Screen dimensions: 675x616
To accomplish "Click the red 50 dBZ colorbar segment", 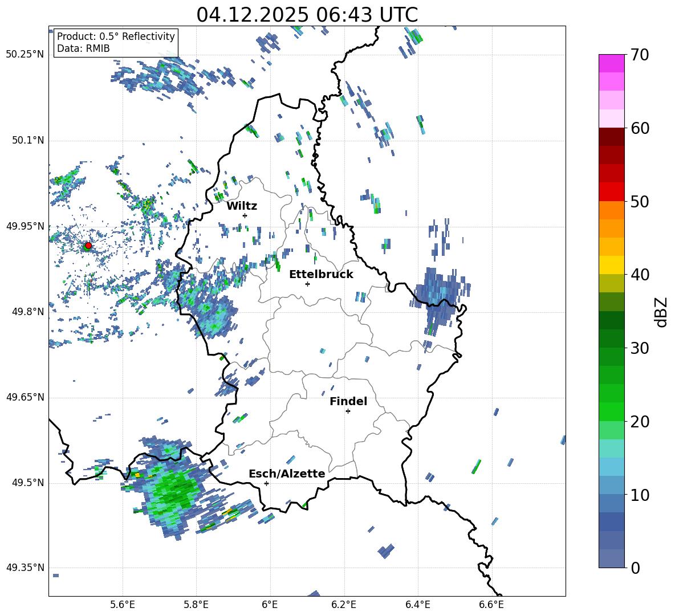I will tap(611, 192).
